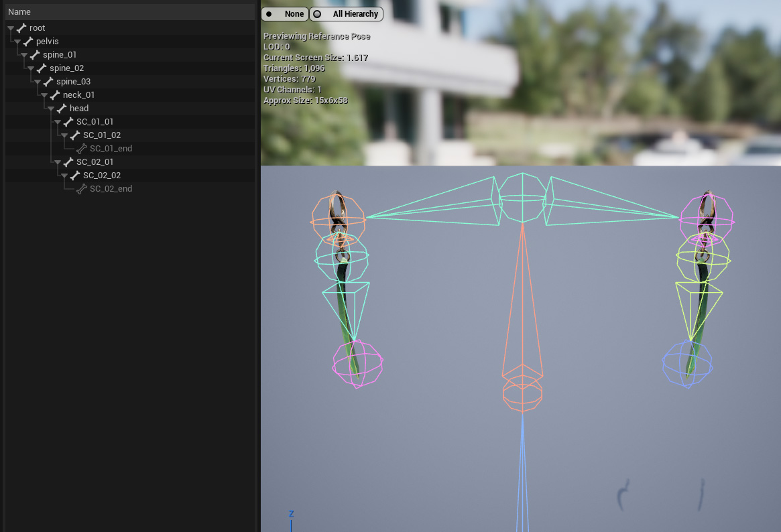Select the SC_01_02 bone label
The height and width of the screenshot is (532, 781).
point(102,135)
